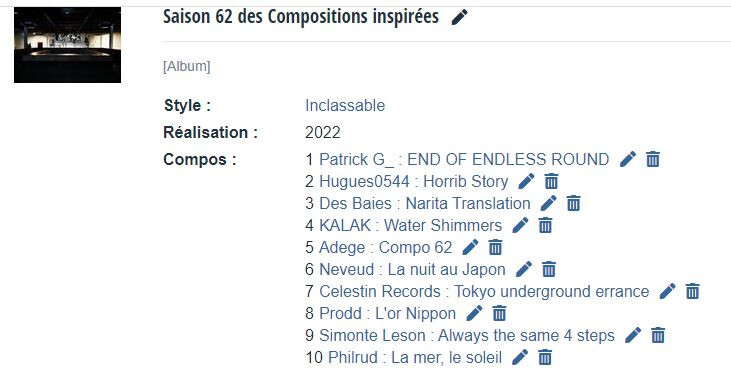Edit the Horrib Story track entry

pos(526,181)
